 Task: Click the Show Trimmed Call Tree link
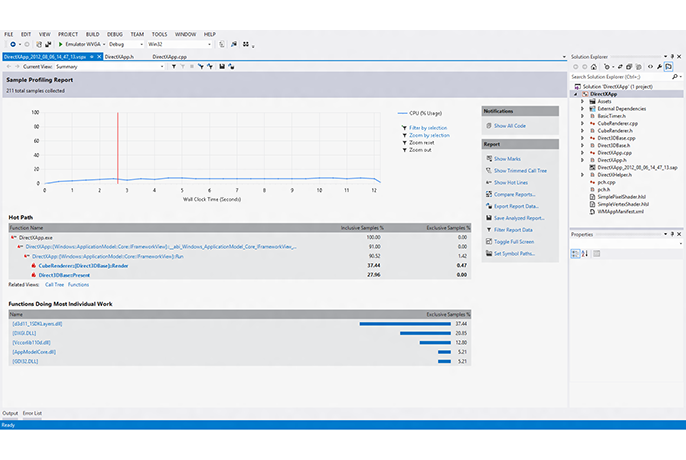pos(520,170)
